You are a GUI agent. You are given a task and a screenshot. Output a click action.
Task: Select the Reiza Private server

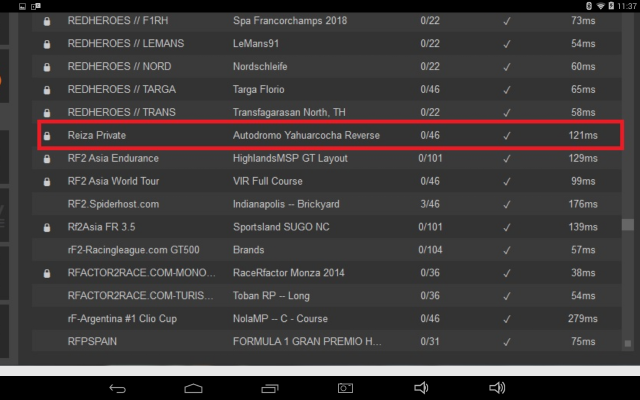coord(327,135)
